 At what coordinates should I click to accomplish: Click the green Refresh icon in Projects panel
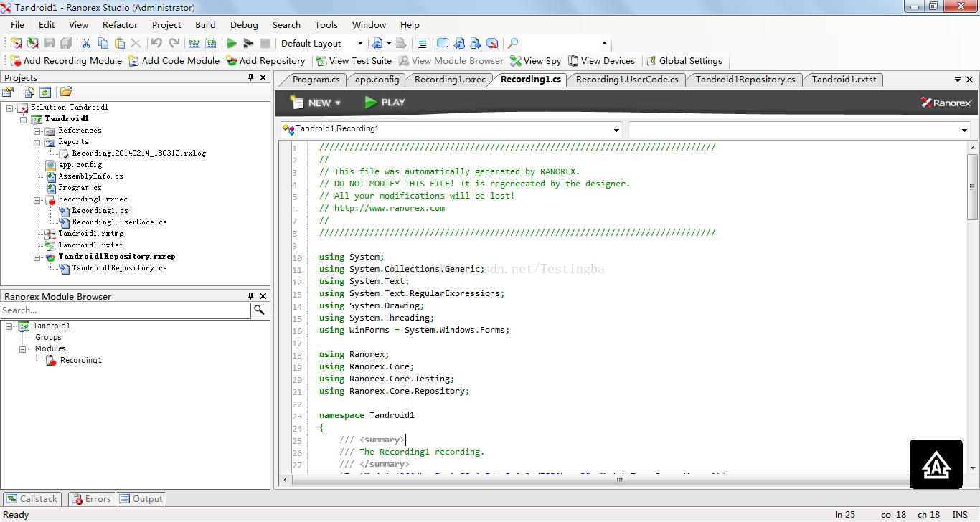pos(45,92)
